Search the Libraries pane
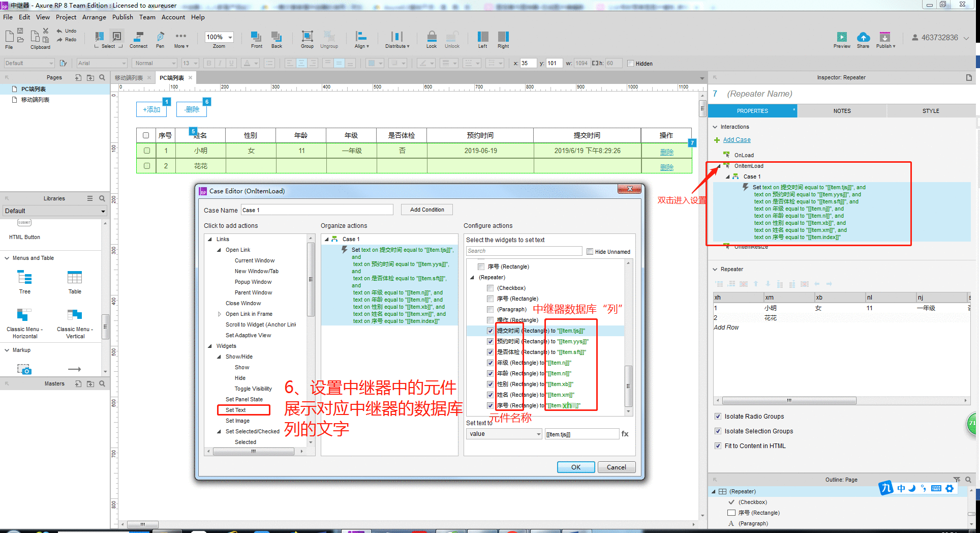 pos(102,198)
